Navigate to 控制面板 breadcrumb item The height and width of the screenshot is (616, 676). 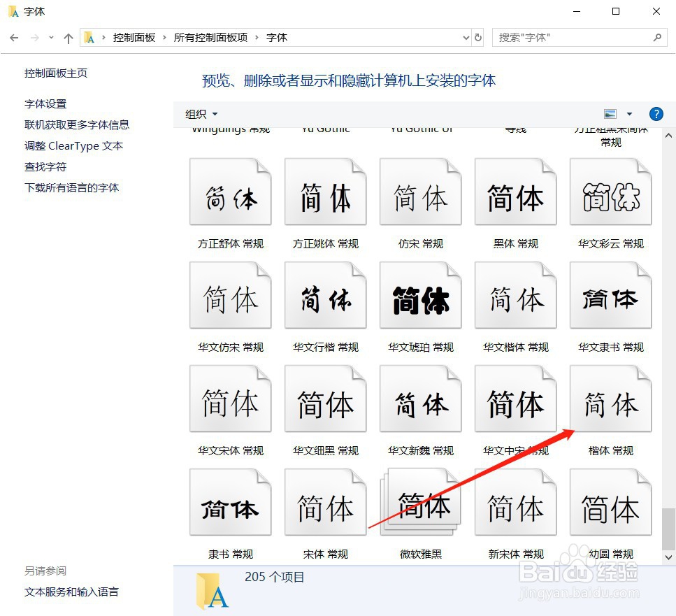[134, 37]
